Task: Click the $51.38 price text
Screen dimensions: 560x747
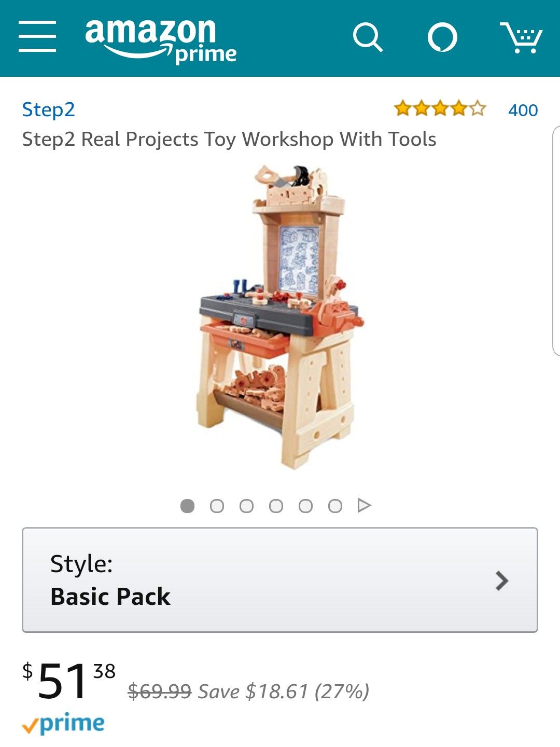Action: coord(69,680)
